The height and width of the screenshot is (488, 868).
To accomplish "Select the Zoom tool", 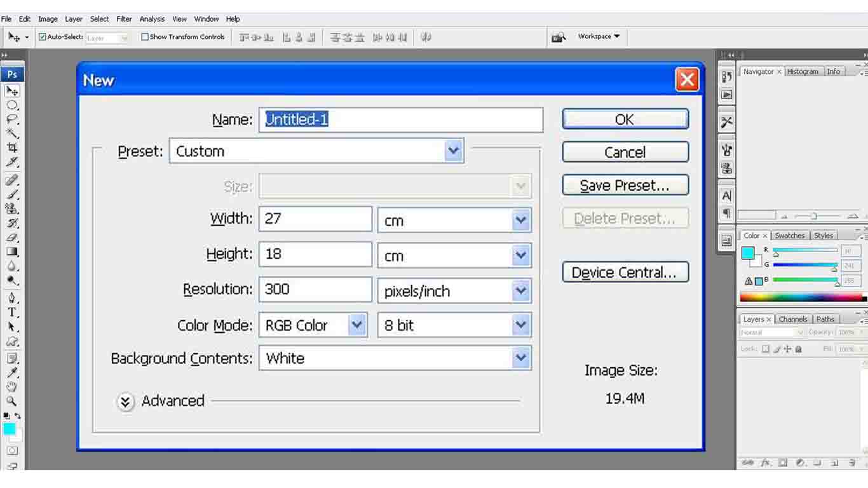I will 12,401.
